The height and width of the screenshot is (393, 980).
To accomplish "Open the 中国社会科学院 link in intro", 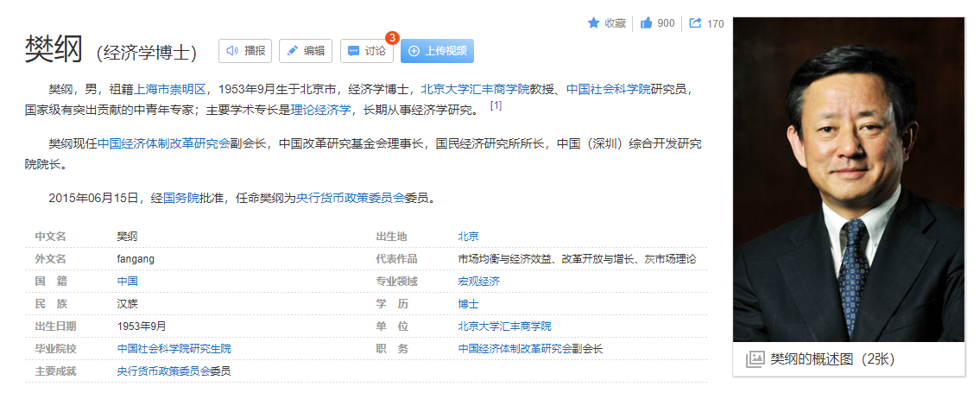I will (608, 89).
